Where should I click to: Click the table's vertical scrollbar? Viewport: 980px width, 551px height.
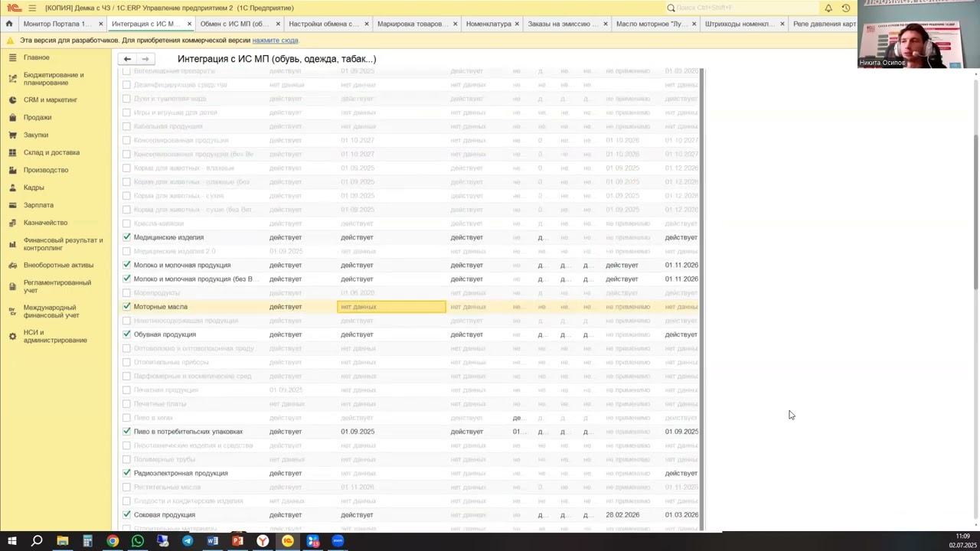[x=701, y=298]
